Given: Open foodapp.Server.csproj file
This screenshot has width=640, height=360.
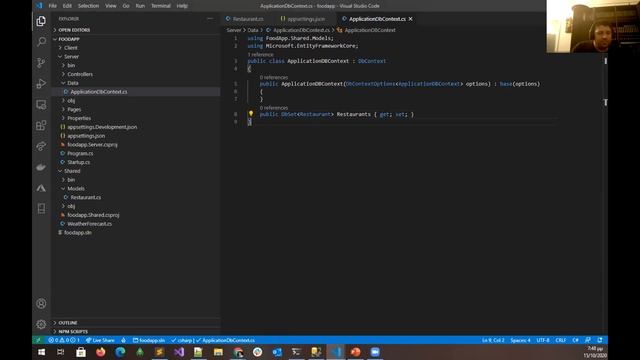Looking at the screenshot, I should 92,144.
